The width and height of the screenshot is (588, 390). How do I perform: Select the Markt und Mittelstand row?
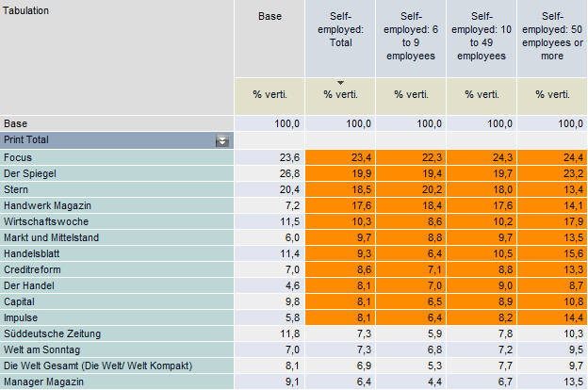coord(117,237)
